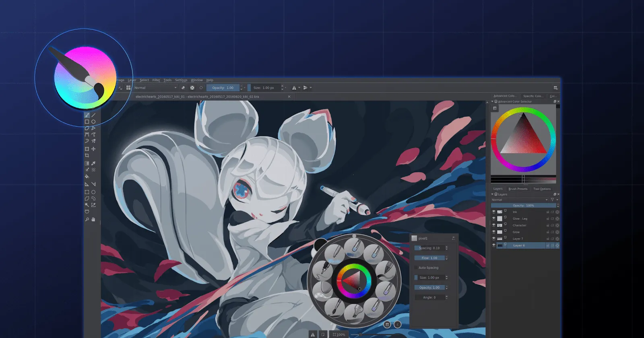
Task: Select the Dynamic Brush tool
Action: pyautogui.click(x=87, y=141)
